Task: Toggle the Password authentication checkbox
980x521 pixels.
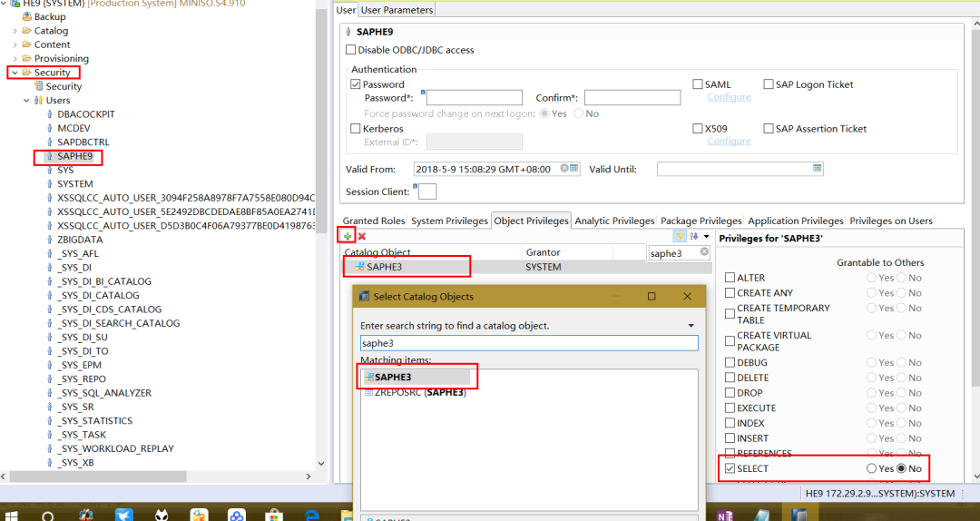Action: (x=356, y=84)
